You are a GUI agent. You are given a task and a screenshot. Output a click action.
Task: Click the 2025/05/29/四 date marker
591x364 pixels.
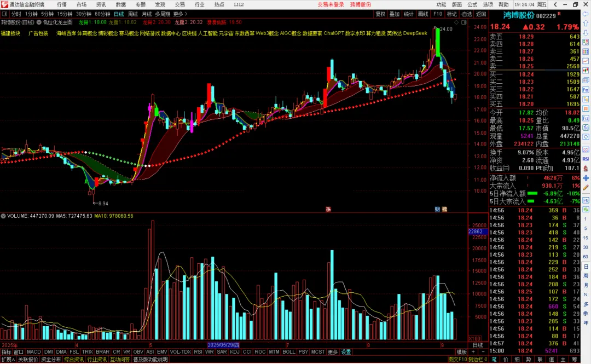[x=223, y=345]
